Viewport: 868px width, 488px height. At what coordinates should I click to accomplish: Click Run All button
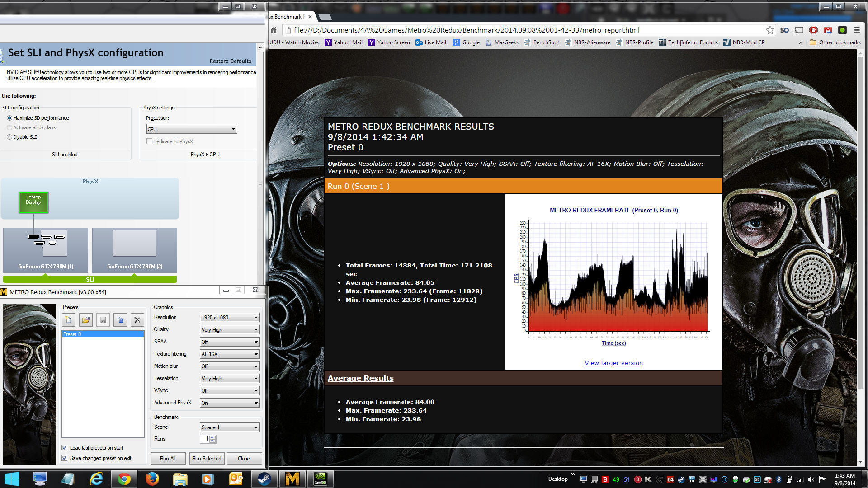(168, 459)
